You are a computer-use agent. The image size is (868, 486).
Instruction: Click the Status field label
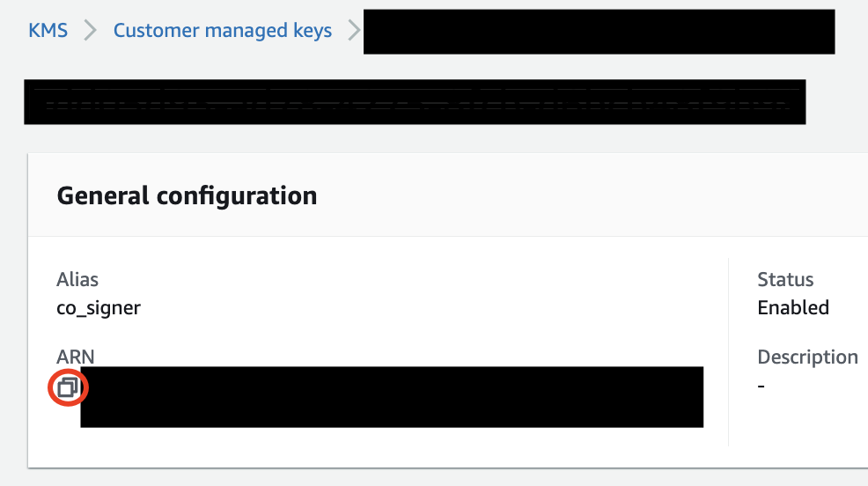coord(785,279)
